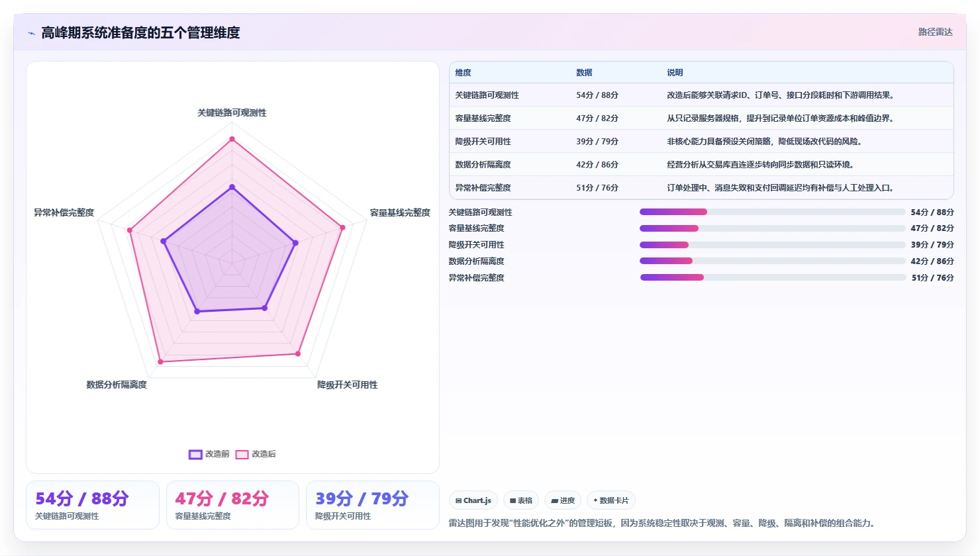Click the description starting 订单处理中、消息失败

[x=782, y=188]
